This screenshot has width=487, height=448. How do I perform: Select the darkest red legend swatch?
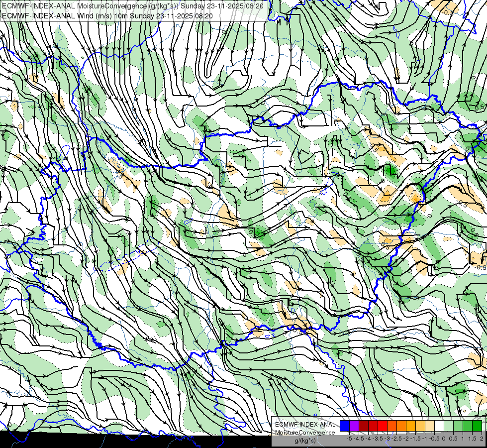click(x=364, y=426)
